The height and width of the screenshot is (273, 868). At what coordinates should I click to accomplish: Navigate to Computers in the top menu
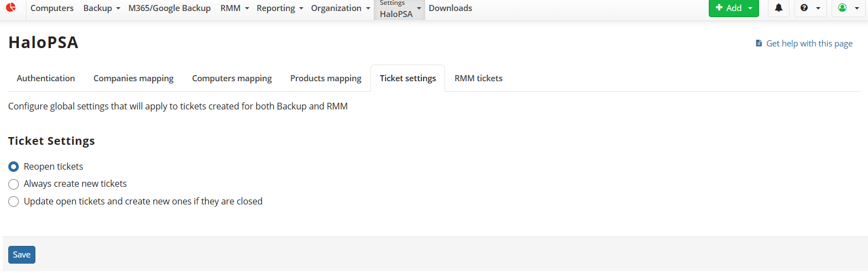52,8
